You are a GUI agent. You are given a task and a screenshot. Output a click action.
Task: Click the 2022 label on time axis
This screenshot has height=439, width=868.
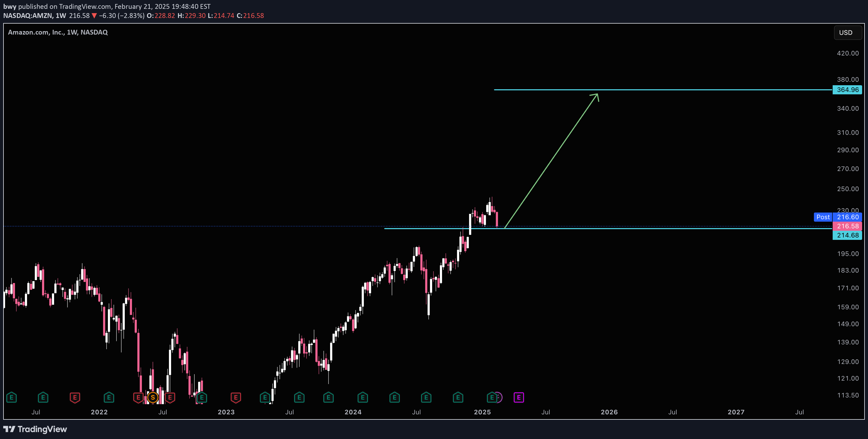point(99,412)
